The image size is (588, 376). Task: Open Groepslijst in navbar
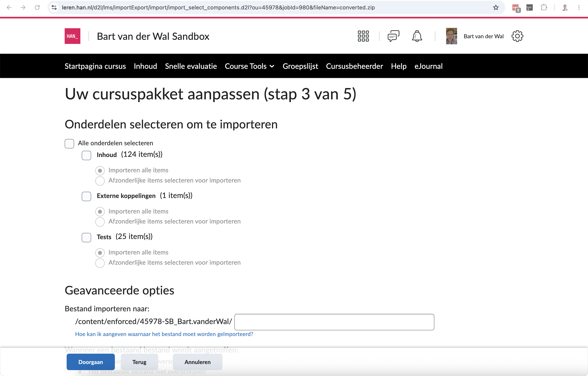point(300,66)
